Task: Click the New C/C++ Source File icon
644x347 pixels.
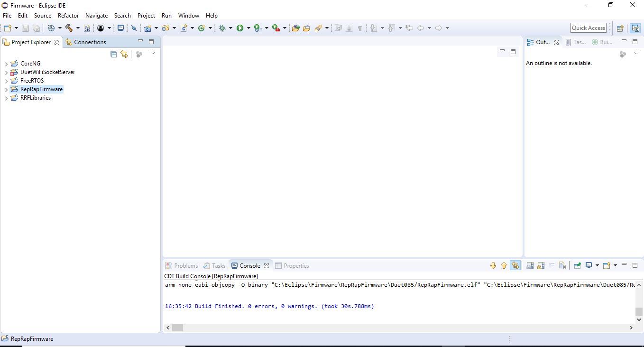Action: pyautogui.click(x=184, y=28)
